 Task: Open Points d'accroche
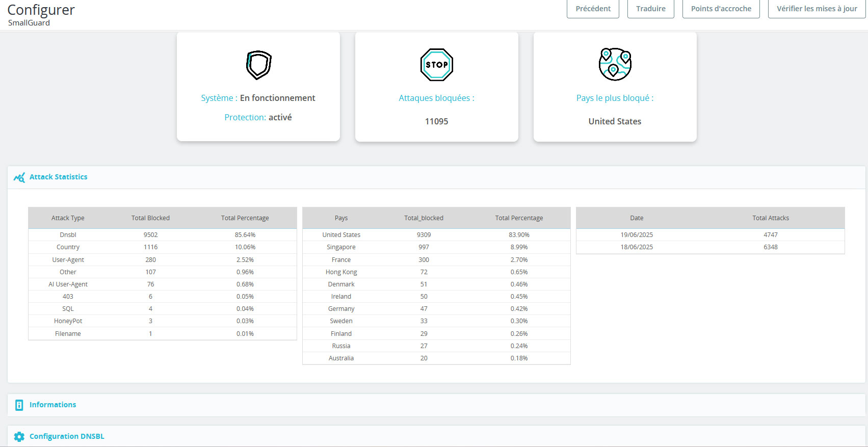721,9
